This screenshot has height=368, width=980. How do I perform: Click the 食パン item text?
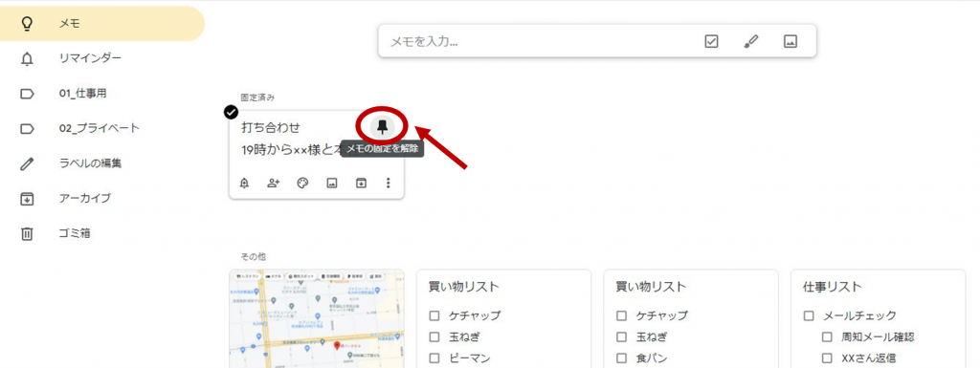[651, 358]
